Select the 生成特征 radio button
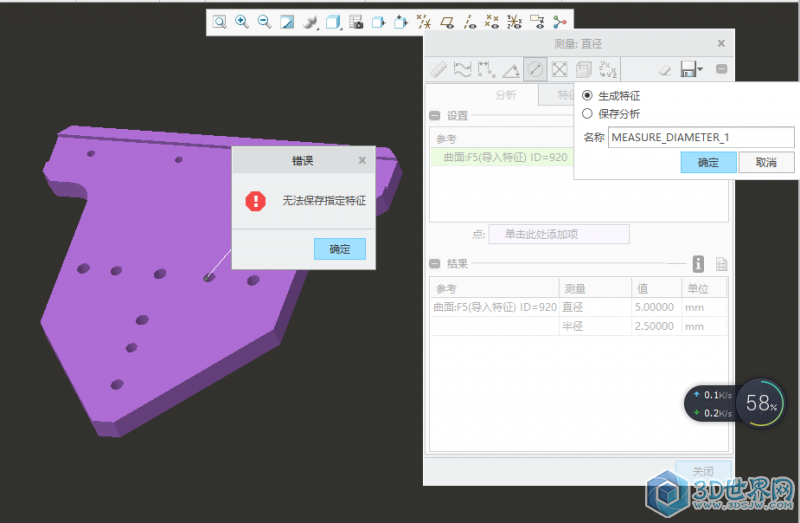The width and height of the screenshot is (800, 523). click(587, 96)
